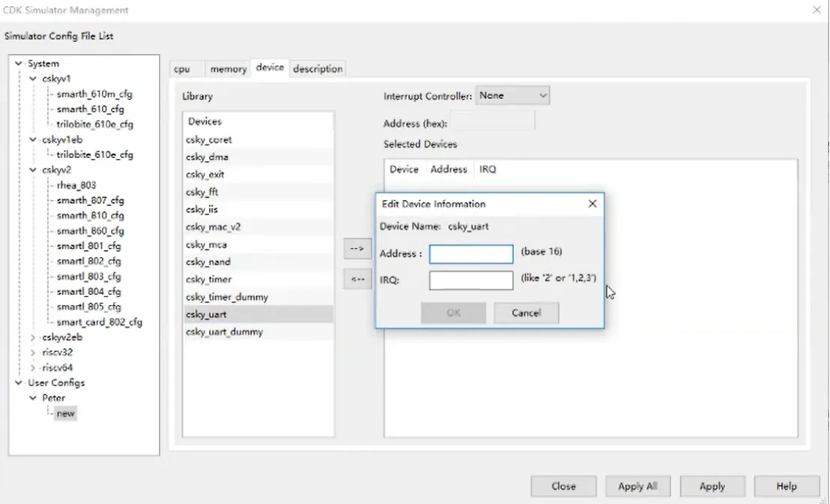Viewport: 830px width, 504px height.
Task: Click the Device column header
Action: point(405,169)
